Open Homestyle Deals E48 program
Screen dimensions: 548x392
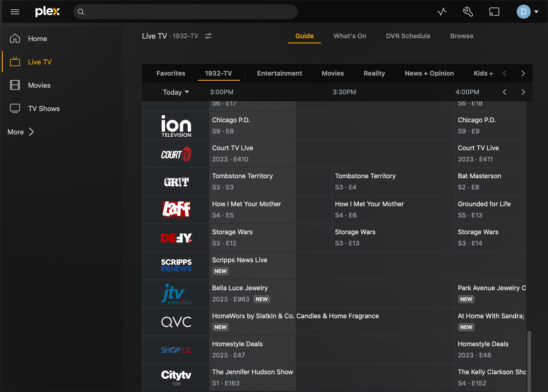coord(491,350)
